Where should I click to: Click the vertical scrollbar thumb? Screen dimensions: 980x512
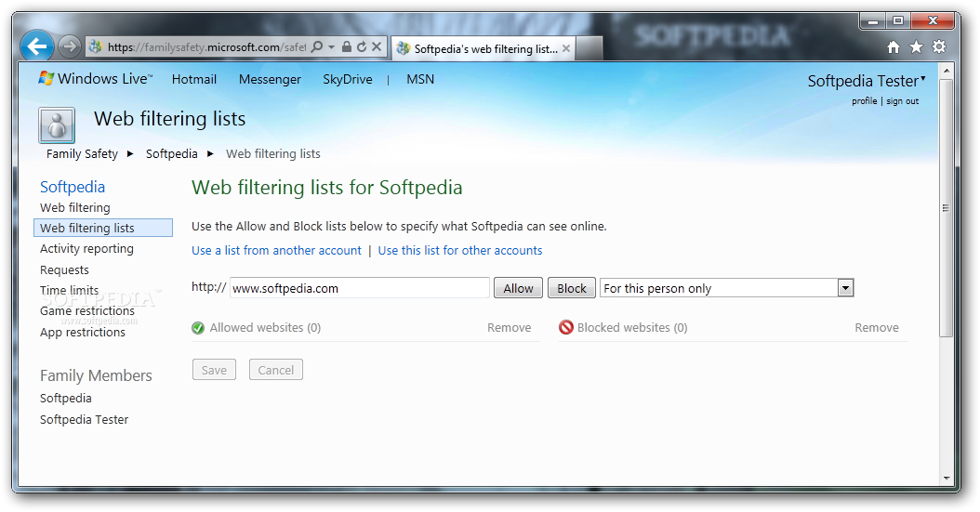947,208
